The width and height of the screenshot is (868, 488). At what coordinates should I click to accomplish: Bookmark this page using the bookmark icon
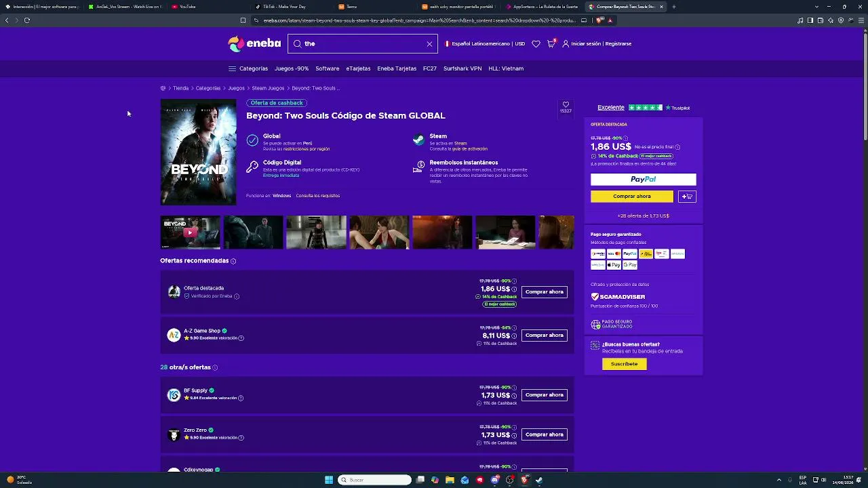coord(243,20)
